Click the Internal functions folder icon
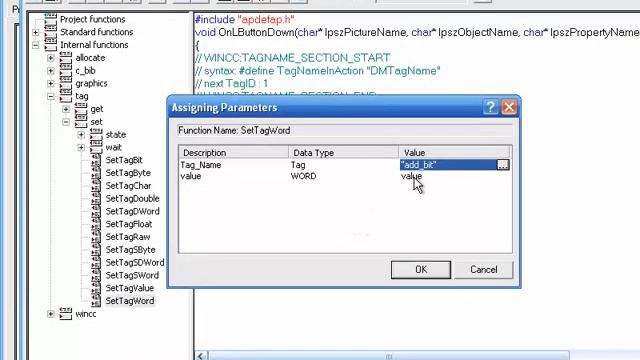The image size is (640, 360). pos(51,44)
